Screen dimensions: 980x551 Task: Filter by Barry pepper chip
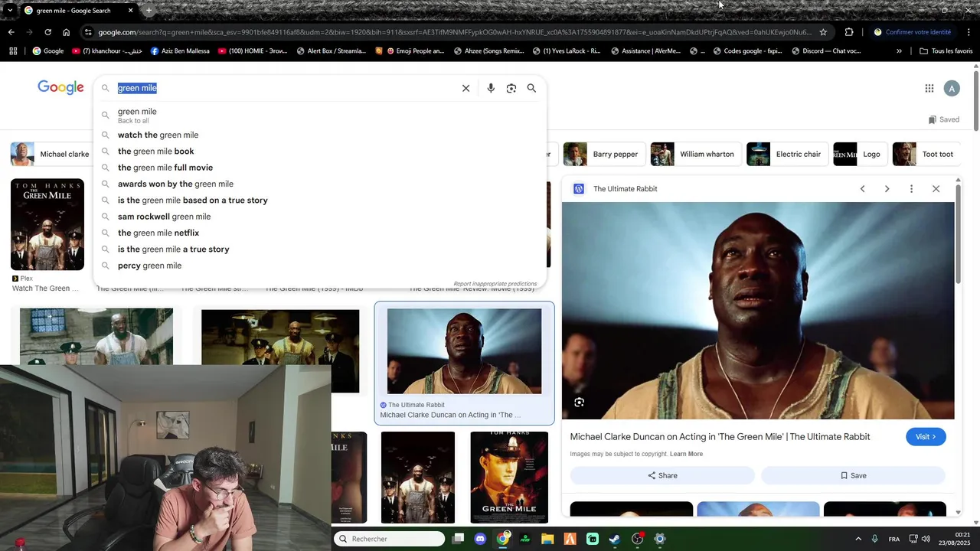point(604,154)
